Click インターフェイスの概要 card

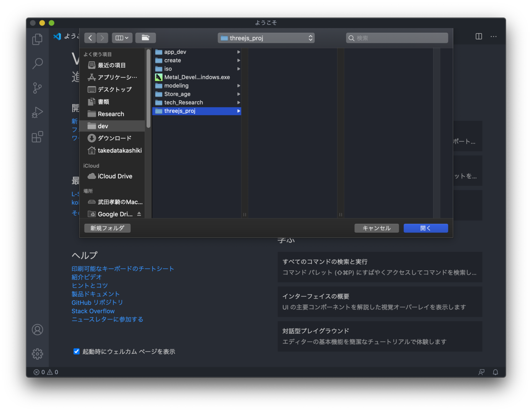[x=380, y=302]
